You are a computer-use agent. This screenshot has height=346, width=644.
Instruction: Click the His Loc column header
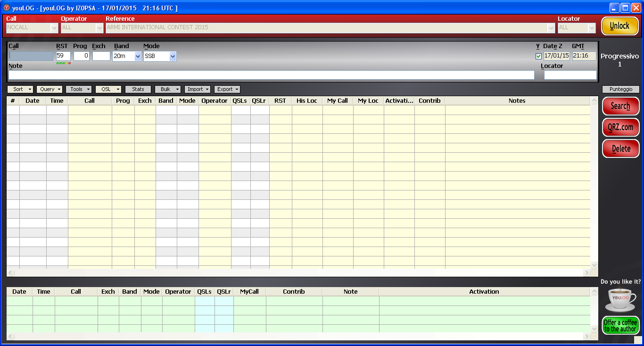click(x=307, y=101)
